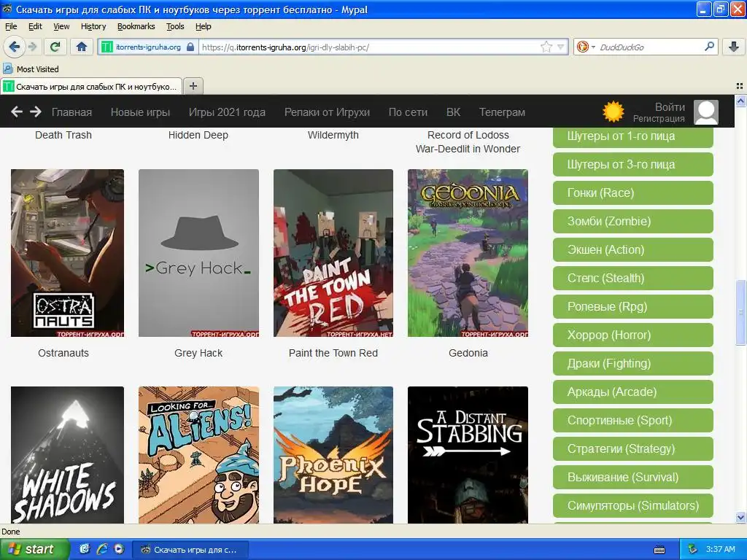
Task: Click the Hidden Deep title text
Action: [x=198, y=135]
